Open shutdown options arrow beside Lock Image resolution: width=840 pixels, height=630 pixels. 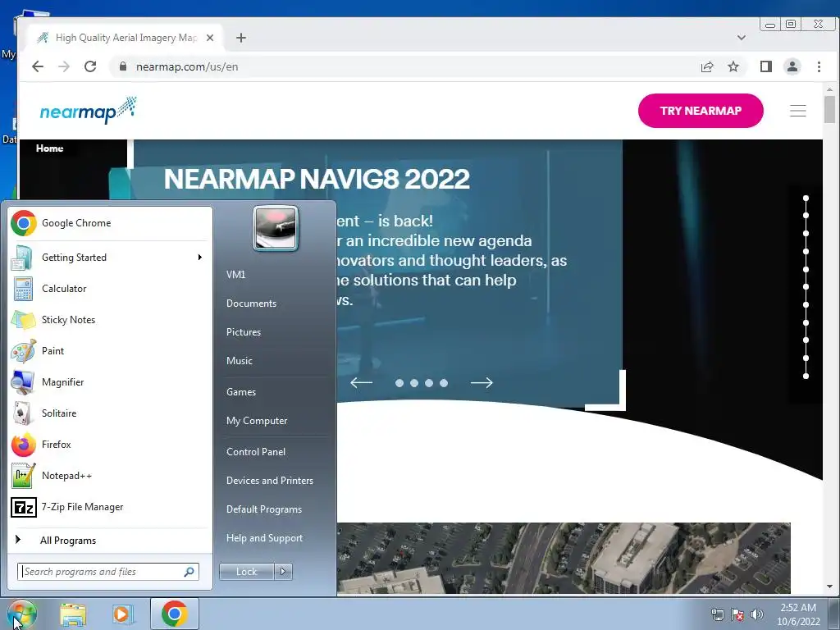pos(283,572)
